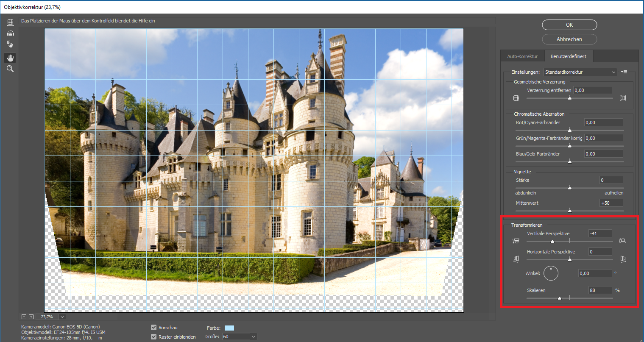Click the zoom out minus button
Viewport: 644px width, 342px height.
tap(24, 317)
